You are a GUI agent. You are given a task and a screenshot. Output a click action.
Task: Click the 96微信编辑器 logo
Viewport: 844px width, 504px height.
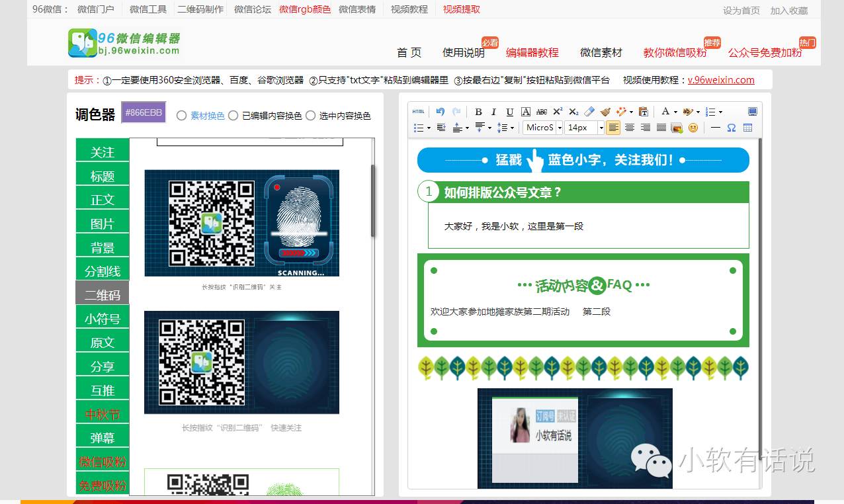(x=124, y=42)
